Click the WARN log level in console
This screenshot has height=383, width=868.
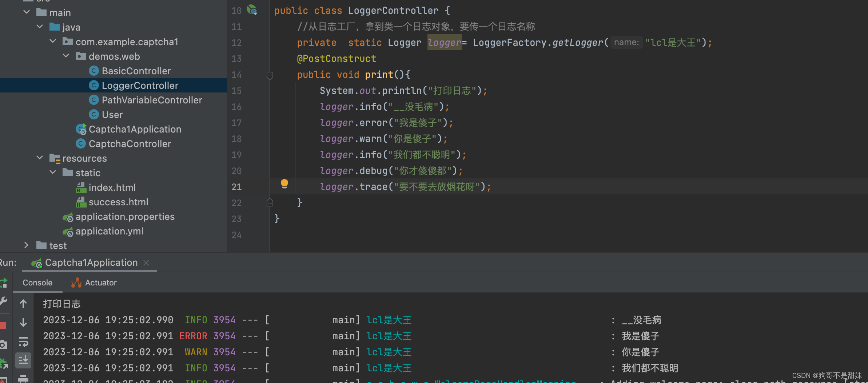tap(196, 352)
